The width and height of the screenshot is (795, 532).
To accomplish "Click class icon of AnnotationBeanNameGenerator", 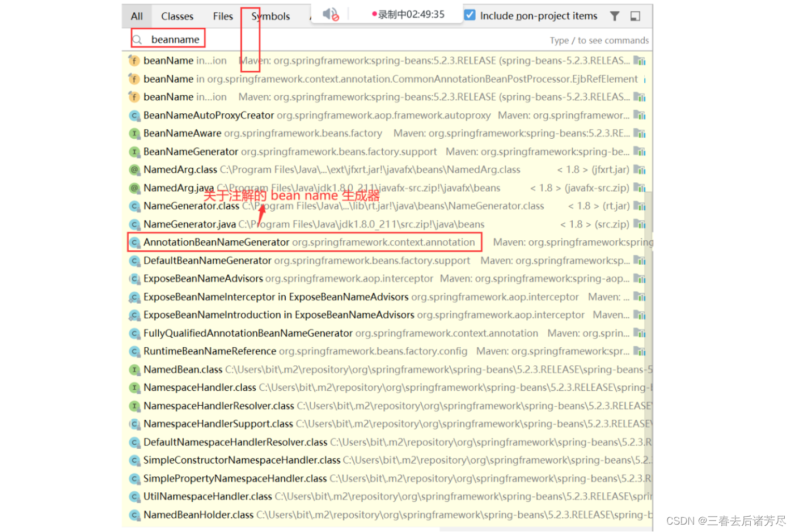I will [134, 242].
